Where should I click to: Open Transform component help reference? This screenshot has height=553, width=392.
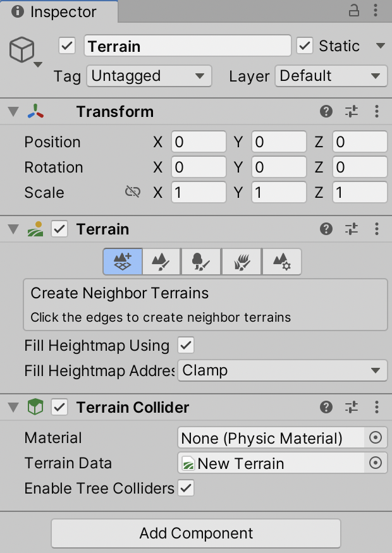coord(326,112)
